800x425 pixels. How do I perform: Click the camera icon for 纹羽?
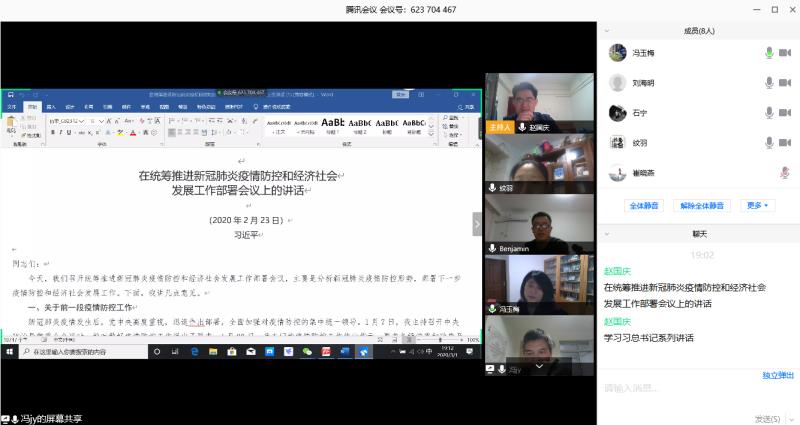point(785,143)
